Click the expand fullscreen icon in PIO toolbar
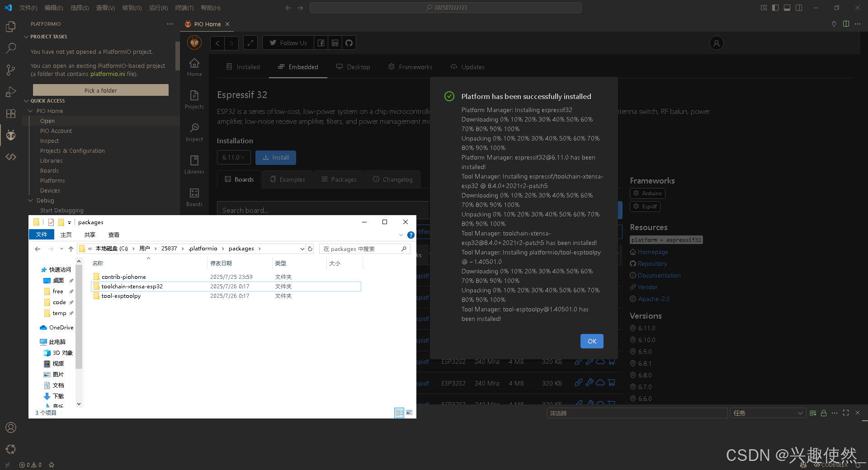The image size is (868, 470). click(250, 43)
